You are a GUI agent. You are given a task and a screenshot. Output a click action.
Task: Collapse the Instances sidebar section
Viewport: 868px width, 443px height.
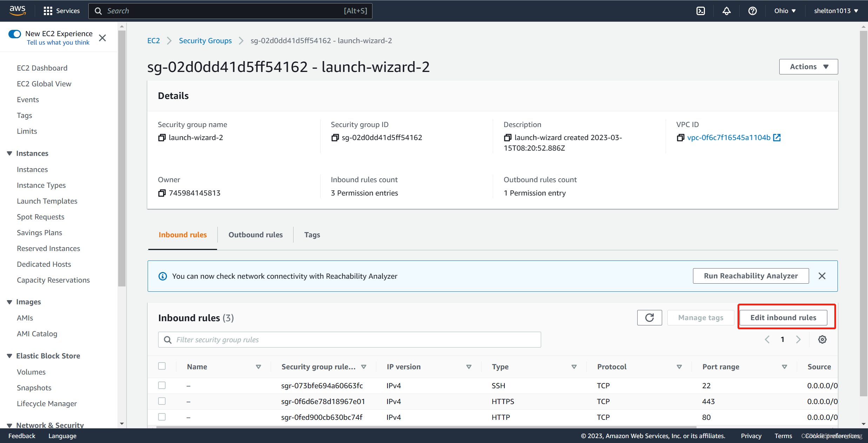(9, 153)
